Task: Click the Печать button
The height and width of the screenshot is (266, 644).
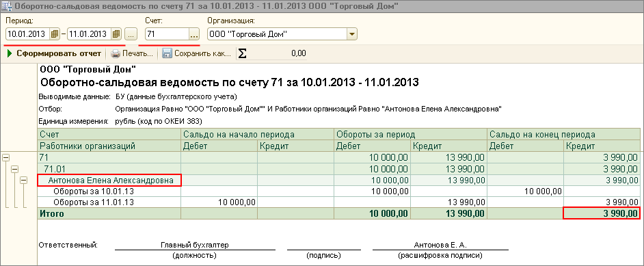Action: click(x=132, y=53)
